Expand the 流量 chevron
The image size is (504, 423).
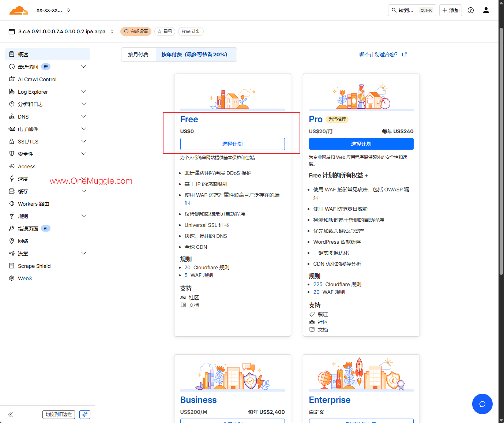83,253
